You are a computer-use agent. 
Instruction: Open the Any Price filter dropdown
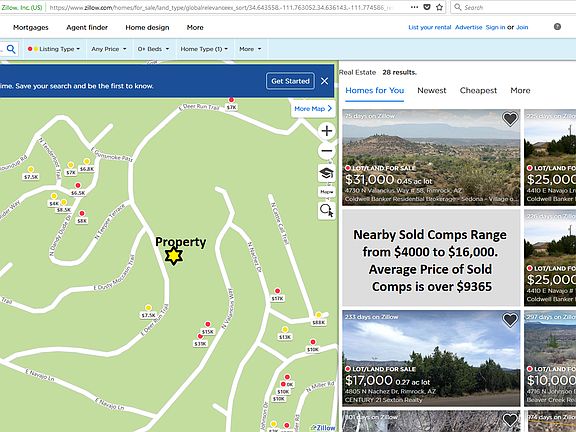[x=109, y=49]
